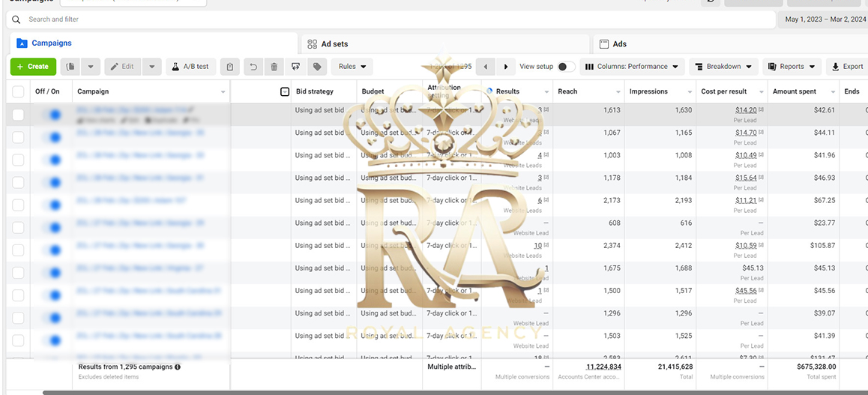Click the impressions value 2,193
Image resolution: width=868 pixels, height=395 pixels.
click(682, 200)
